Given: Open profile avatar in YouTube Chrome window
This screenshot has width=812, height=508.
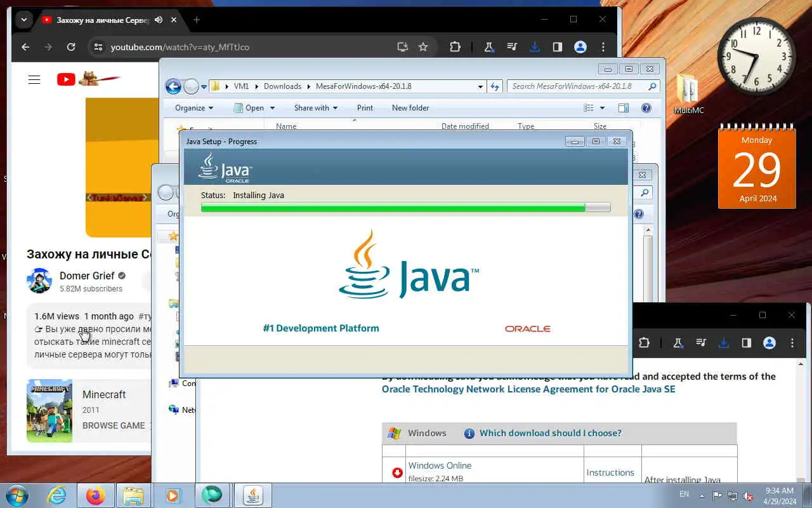Looking at the screenshot, I should coord(580,47).
